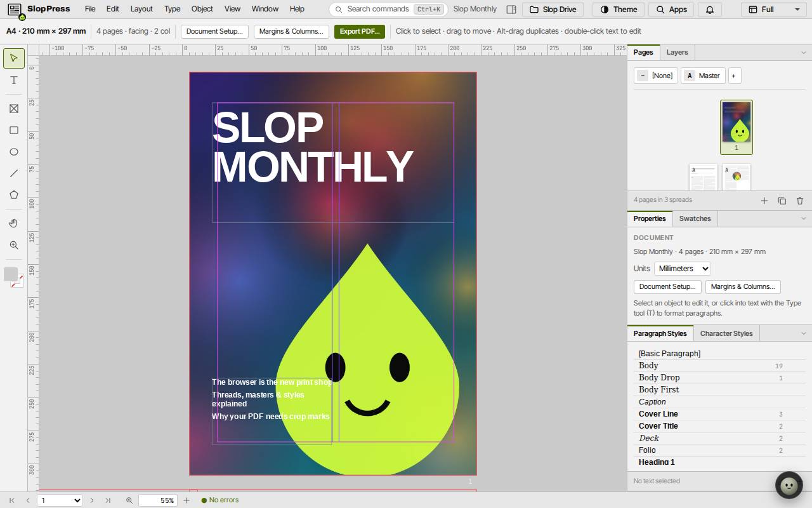
Task: Click the Search commands field
Action: (388, 10)
